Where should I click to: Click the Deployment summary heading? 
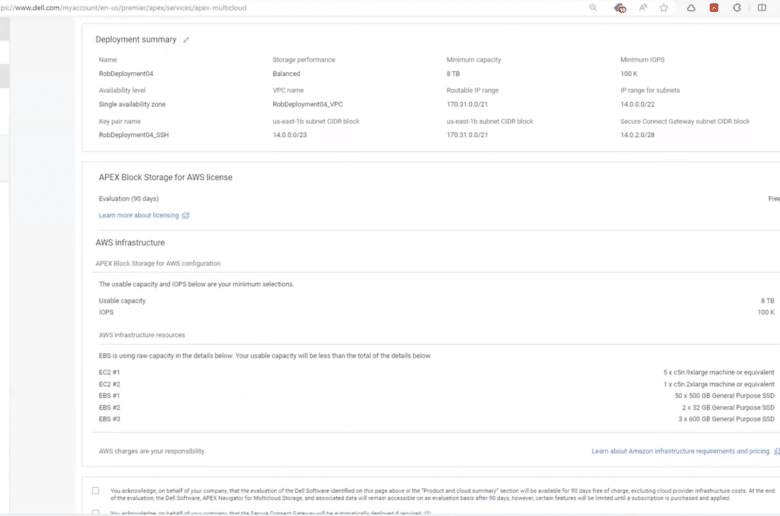(x=136, y=39)
